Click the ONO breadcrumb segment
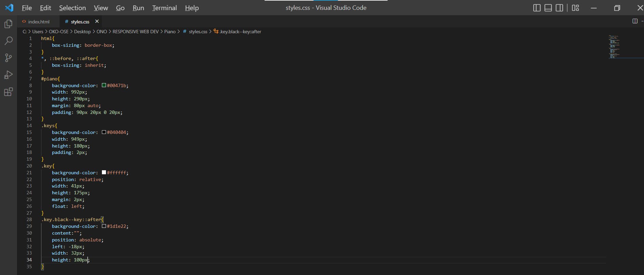This screenshot has height=275, width=644. pyautogui.click(x=102, y=32)
